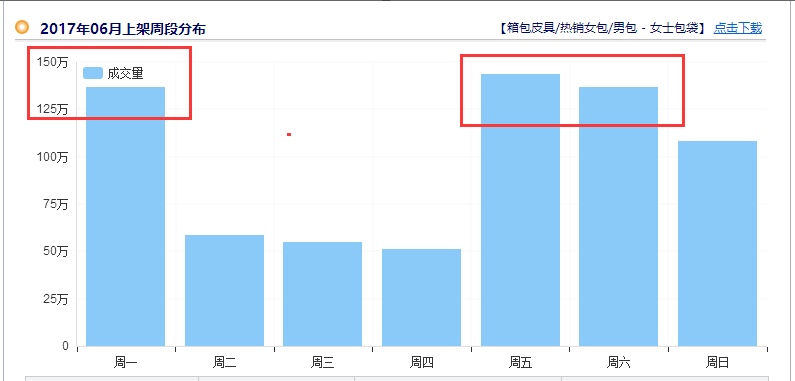Screen dimensions: 795x381
Task: Click the 75万 y-axis label
Action: click(x=55, y=204)
